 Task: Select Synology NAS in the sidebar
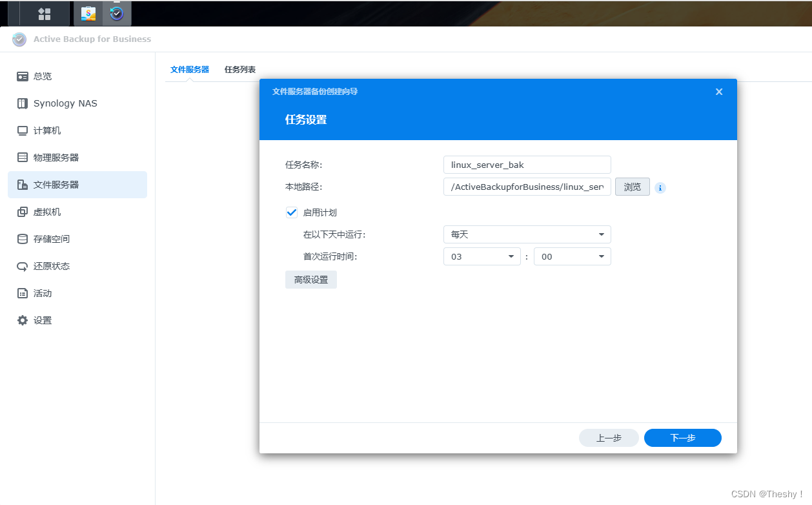pos(77,103)
